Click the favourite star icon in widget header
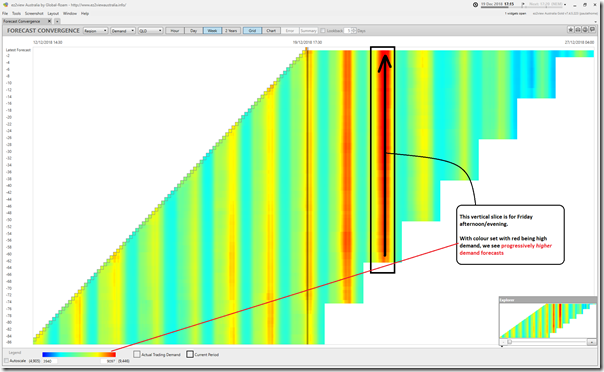604x372 pixels. 571,30
